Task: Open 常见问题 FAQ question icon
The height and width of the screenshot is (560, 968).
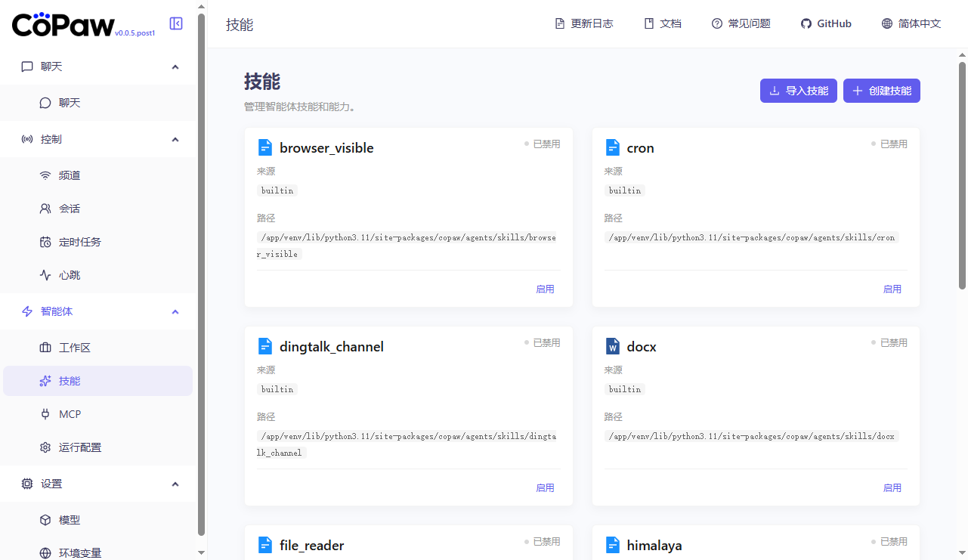Action: [x=717, y=23]
